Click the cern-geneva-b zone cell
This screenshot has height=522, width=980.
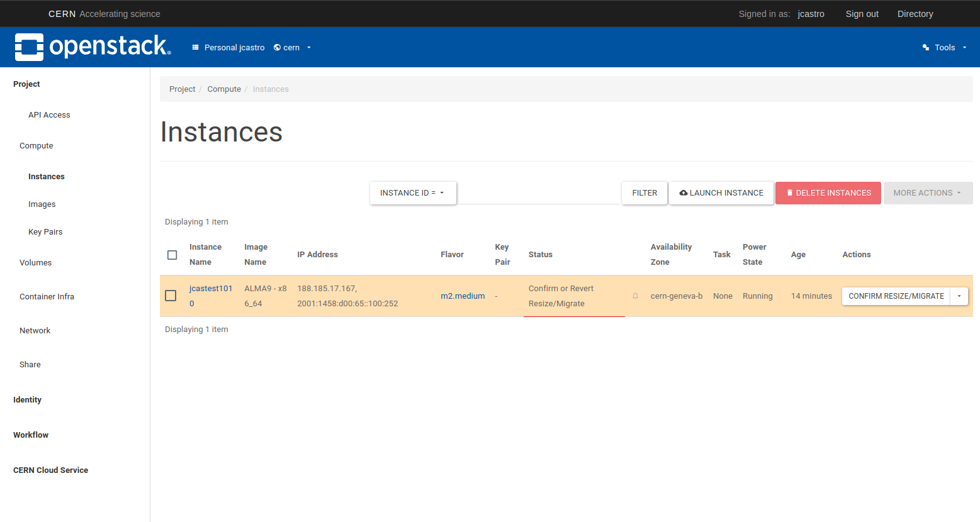(677, 296)
